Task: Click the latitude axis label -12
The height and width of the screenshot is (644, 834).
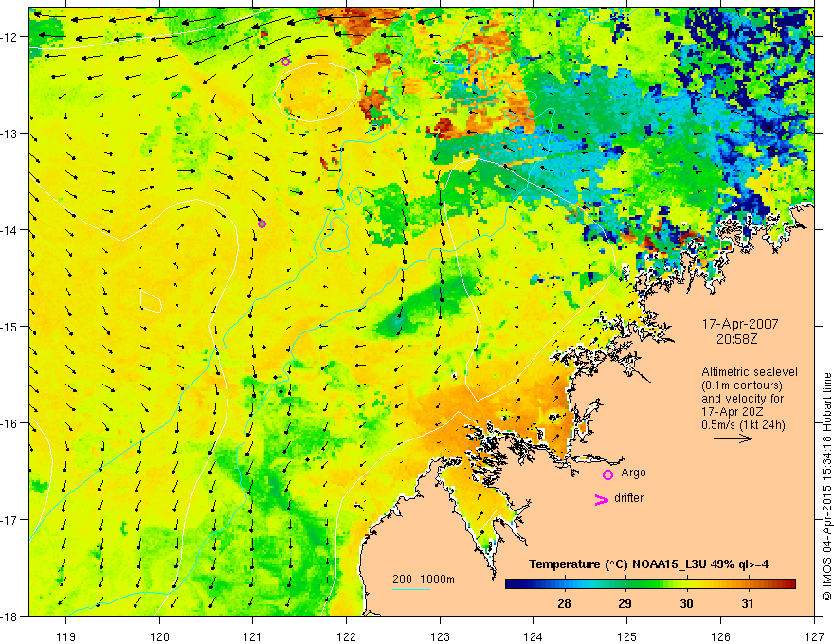Action: [x=10, y=37]
